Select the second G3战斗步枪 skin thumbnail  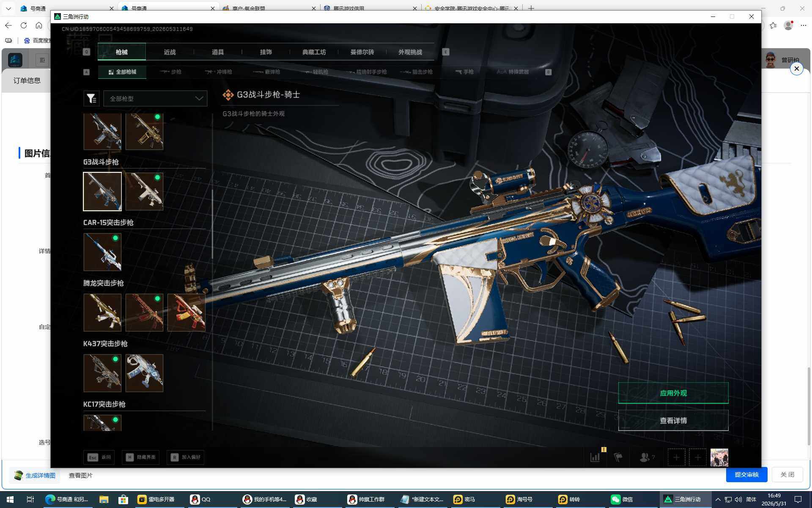point(144,191)
